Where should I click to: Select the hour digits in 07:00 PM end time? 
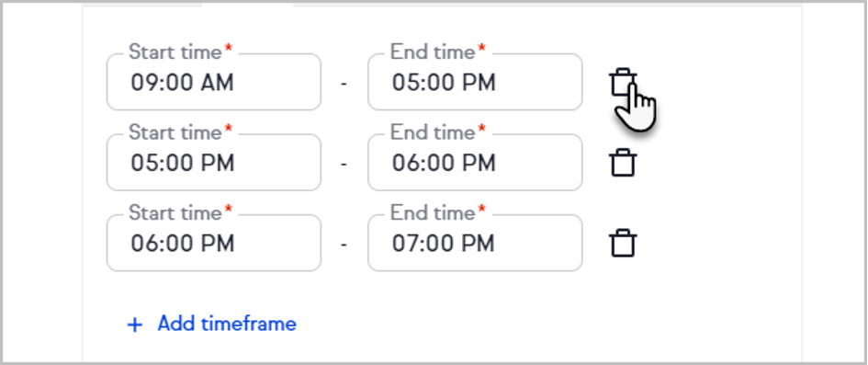tap(403, 243)
